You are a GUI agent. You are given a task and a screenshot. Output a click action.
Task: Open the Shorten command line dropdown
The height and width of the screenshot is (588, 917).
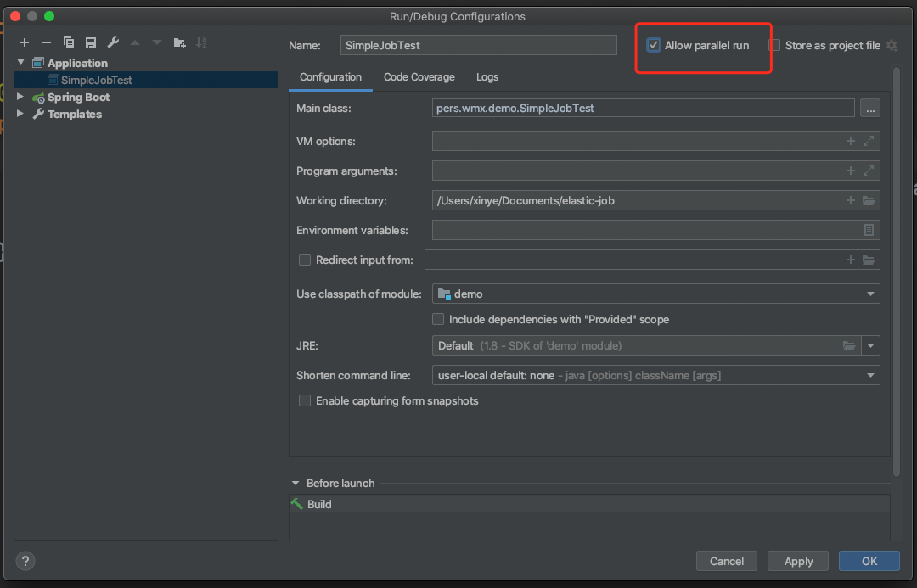655,376
